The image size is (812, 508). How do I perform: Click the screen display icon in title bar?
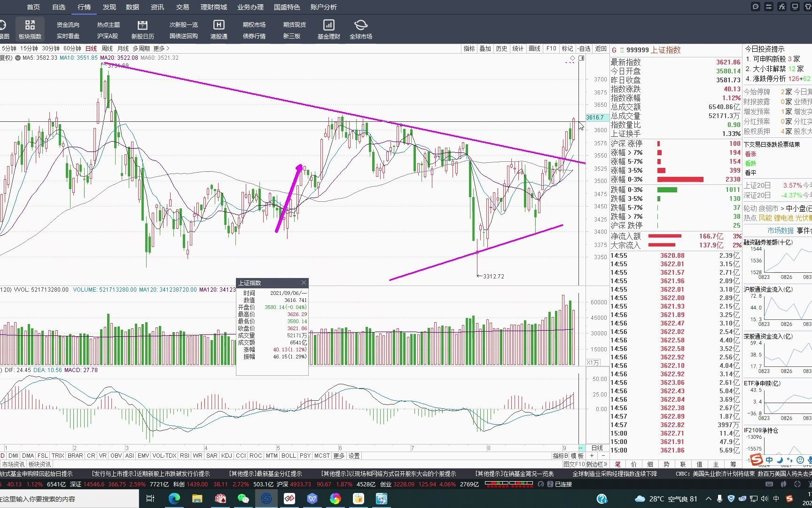coord(795,7)
